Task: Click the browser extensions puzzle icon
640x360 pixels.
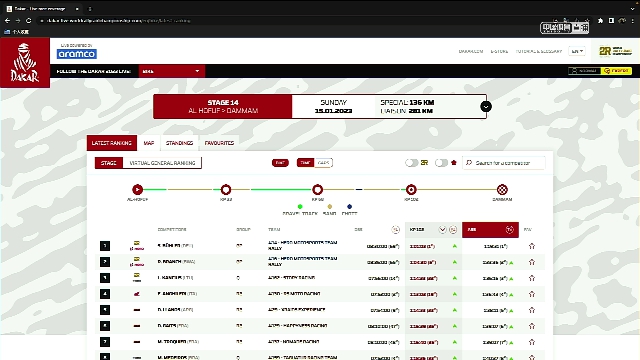Action: click(x=600, y=20)
